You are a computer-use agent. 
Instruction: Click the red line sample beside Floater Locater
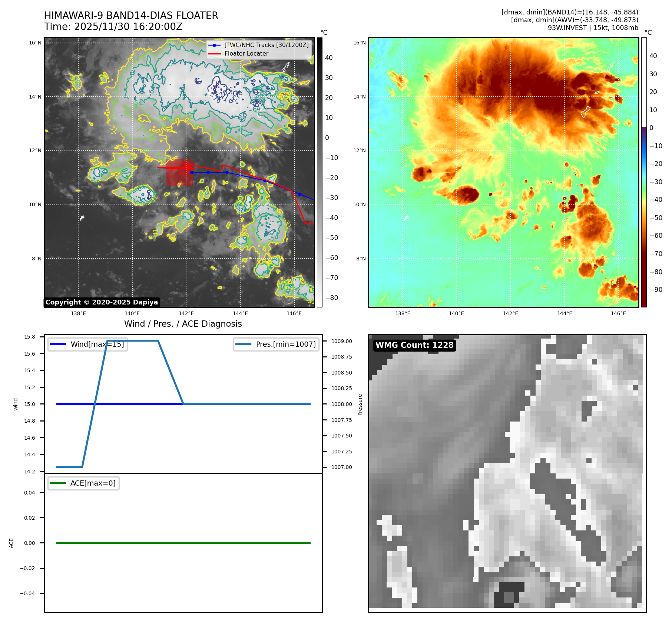tap(214, 54)
